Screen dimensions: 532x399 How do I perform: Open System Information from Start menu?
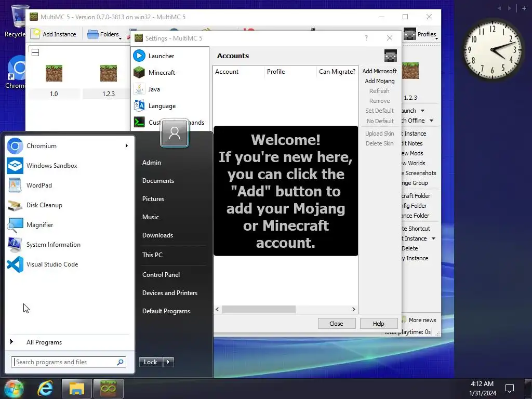tap(70, 245)
